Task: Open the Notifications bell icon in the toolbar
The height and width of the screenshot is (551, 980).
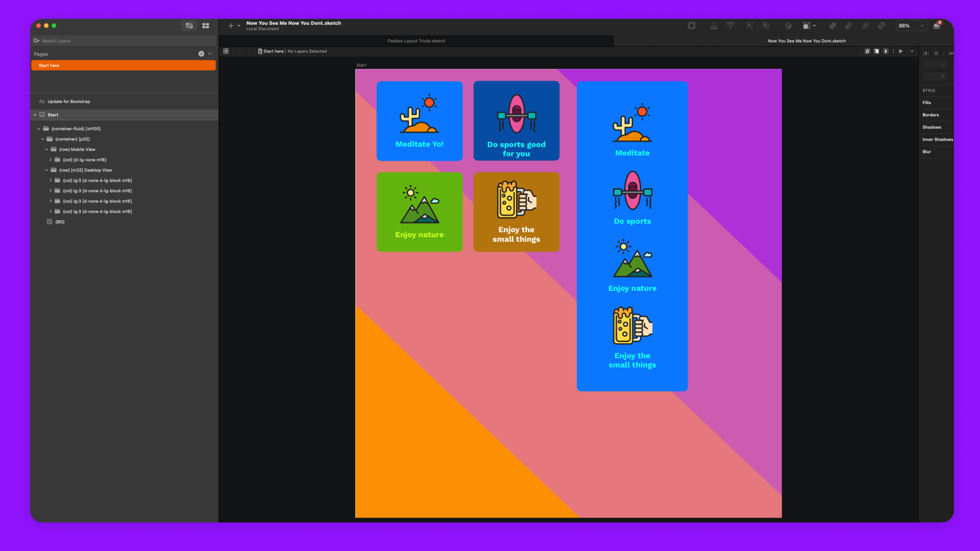Action: (937, 26)
